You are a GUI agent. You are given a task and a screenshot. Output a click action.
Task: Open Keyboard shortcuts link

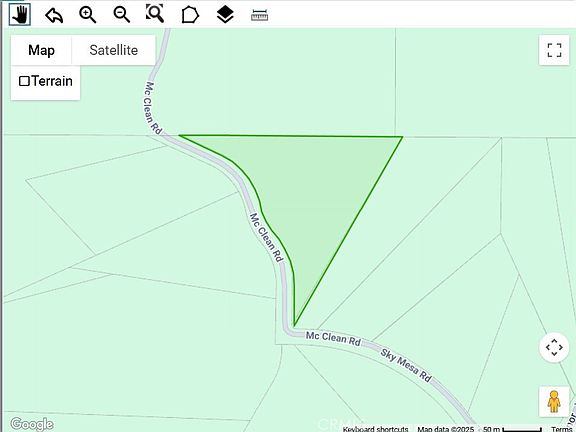[x=375, y=429]
